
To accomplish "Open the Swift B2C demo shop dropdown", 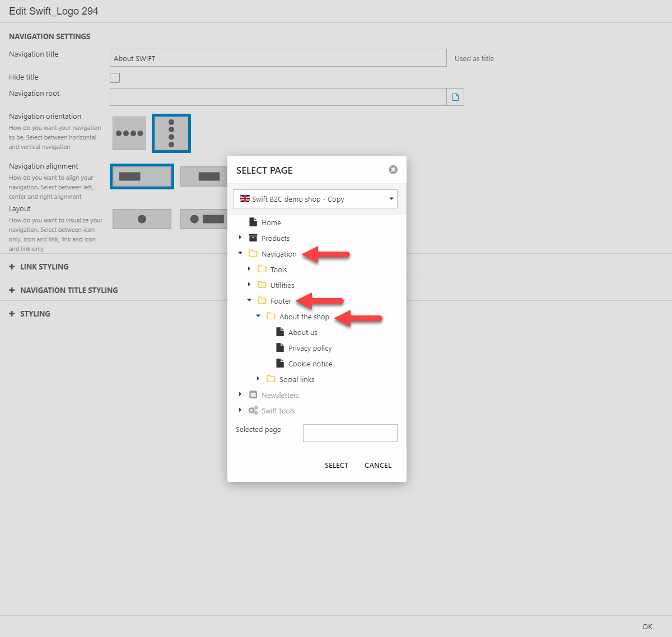I will (315, 199).
